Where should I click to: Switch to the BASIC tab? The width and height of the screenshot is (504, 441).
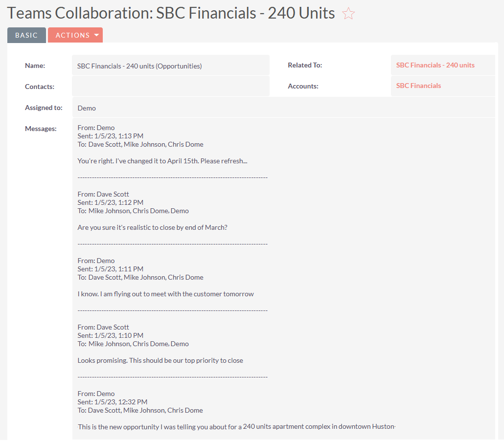point(26,35)
